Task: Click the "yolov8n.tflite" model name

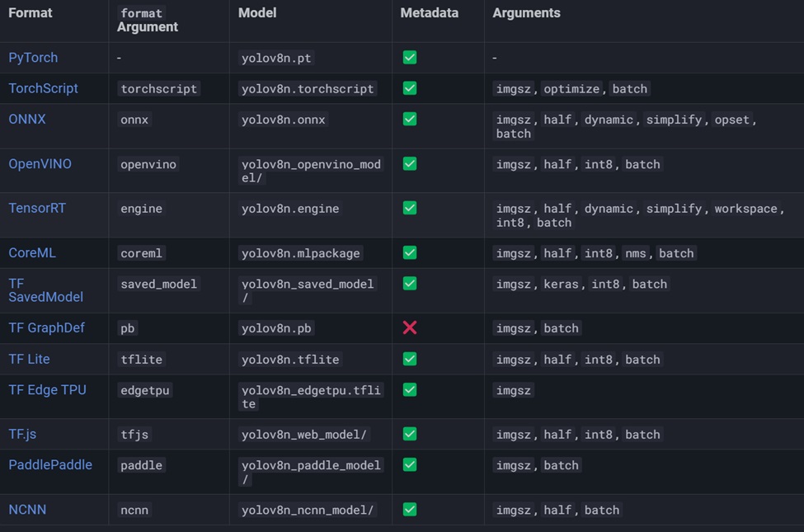Action: coord(290,359)
